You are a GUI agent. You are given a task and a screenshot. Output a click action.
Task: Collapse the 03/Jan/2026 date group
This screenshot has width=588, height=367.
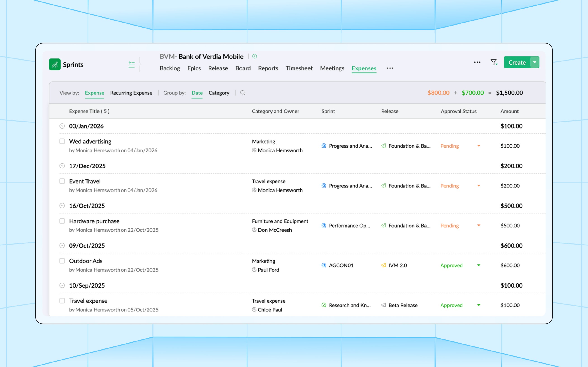[62, 126]
